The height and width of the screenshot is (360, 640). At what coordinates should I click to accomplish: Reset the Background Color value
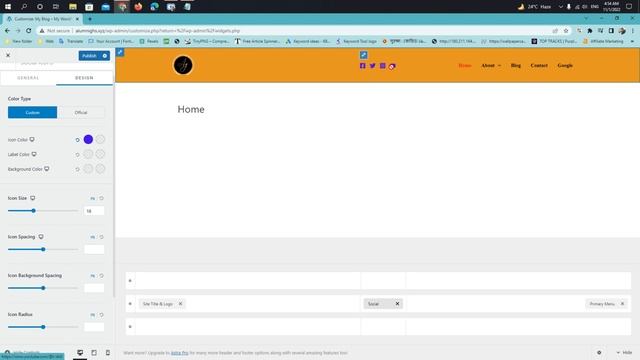click(x=77, y=169)
